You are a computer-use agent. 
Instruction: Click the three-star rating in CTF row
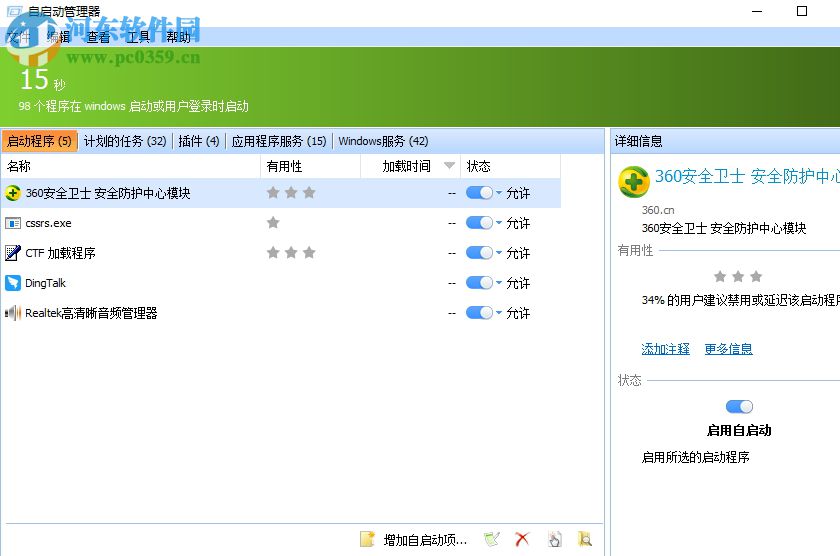coord(291,253)
